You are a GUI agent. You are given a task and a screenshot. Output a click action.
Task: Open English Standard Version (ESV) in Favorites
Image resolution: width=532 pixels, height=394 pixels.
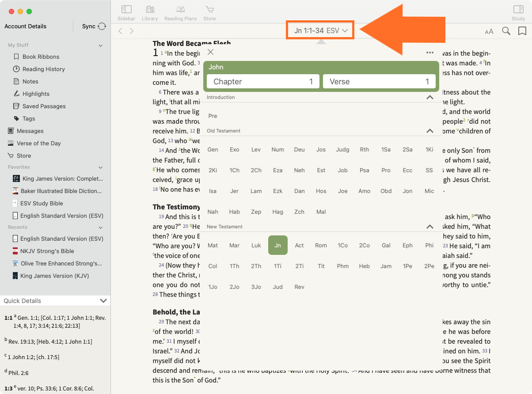coord(58,216)
